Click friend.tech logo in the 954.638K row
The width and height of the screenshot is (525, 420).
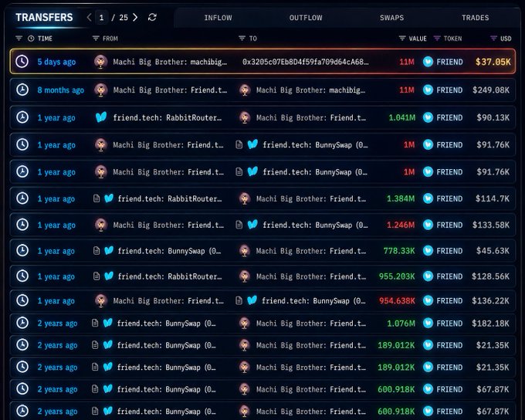pos(252,300)
